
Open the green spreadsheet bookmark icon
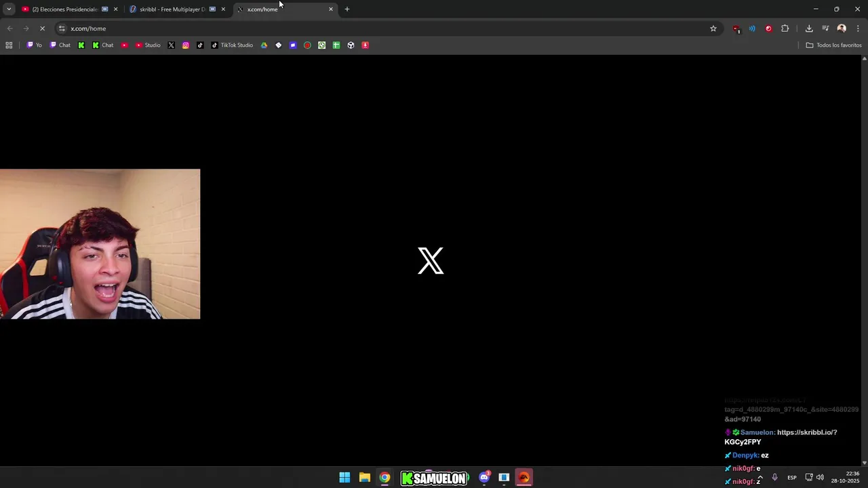point(336,45)
